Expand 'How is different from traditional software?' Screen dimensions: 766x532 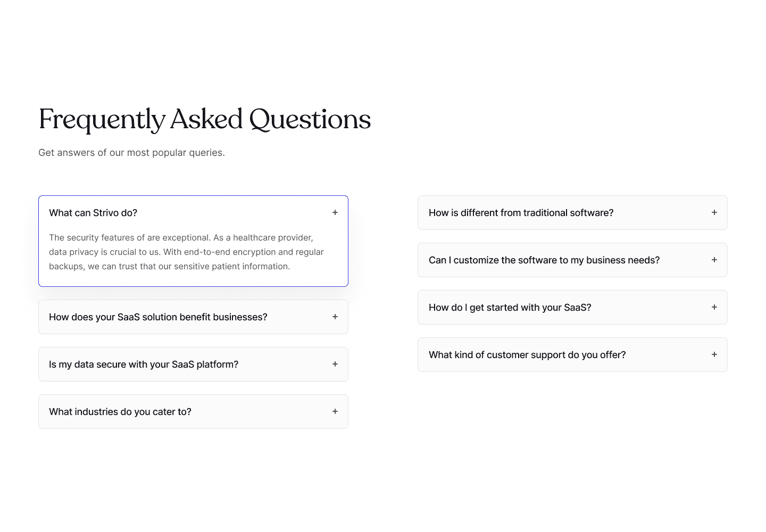pos(572,213)
